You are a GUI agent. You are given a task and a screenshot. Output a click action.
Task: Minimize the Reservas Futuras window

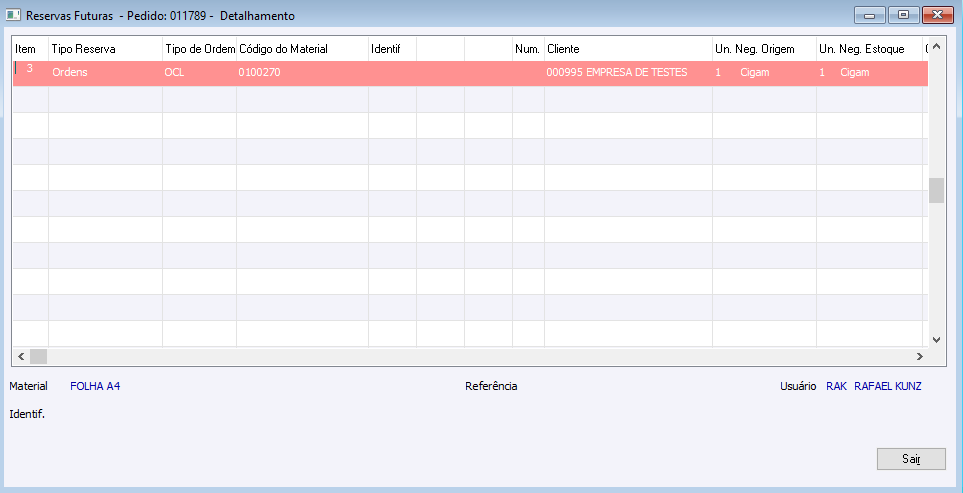click(x=869, y=15)
